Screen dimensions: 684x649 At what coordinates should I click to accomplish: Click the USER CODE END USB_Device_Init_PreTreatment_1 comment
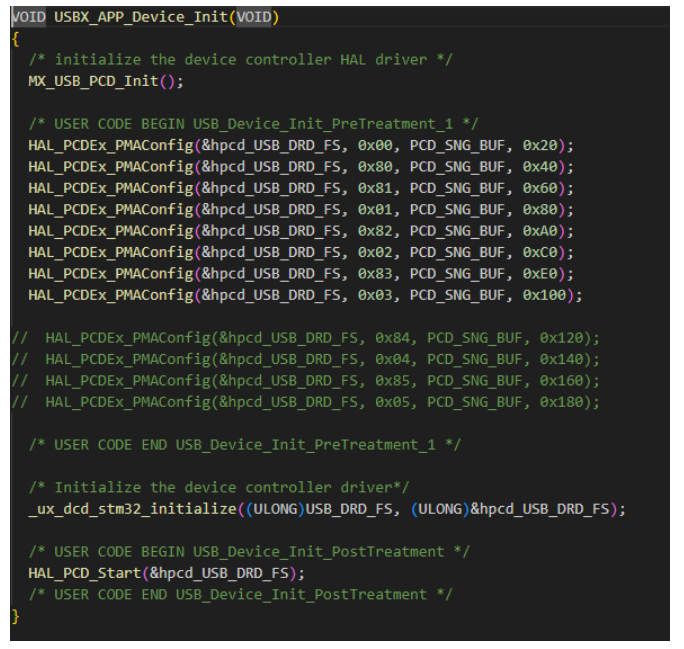245,445
